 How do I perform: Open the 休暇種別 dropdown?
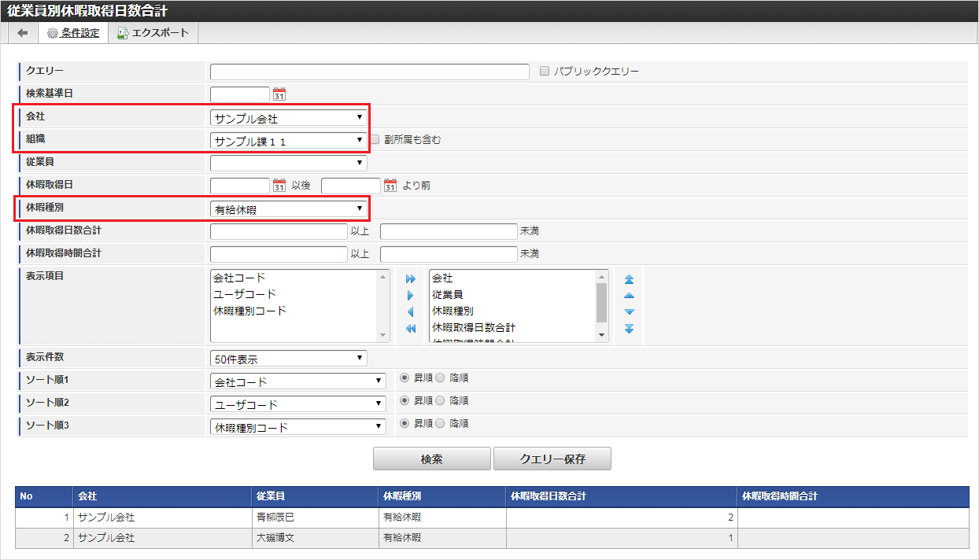pos(288,209)
